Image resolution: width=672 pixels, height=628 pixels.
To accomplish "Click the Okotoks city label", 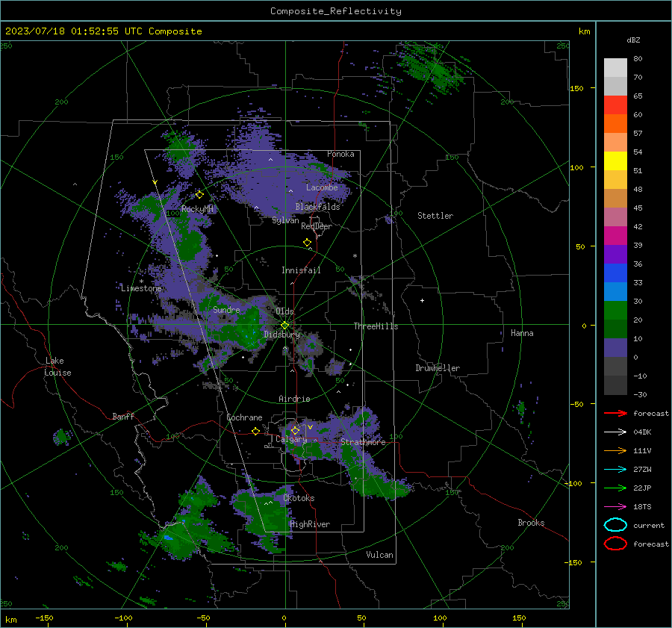I will point(299,498).
